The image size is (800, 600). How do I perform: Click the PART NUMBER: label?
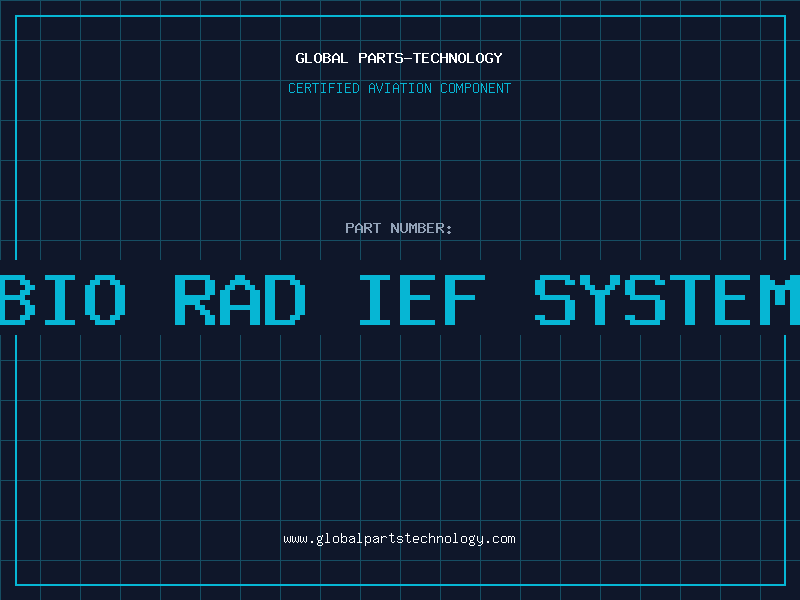399,228
